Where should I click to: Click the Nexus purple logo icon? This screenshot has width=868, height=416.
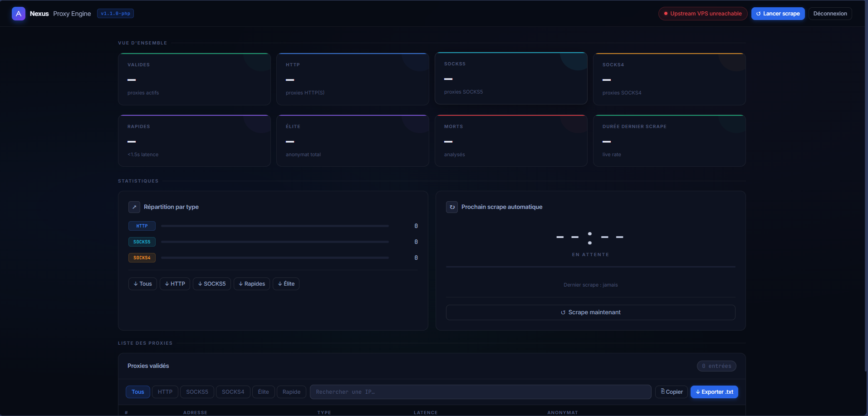(x=19, y=14)
